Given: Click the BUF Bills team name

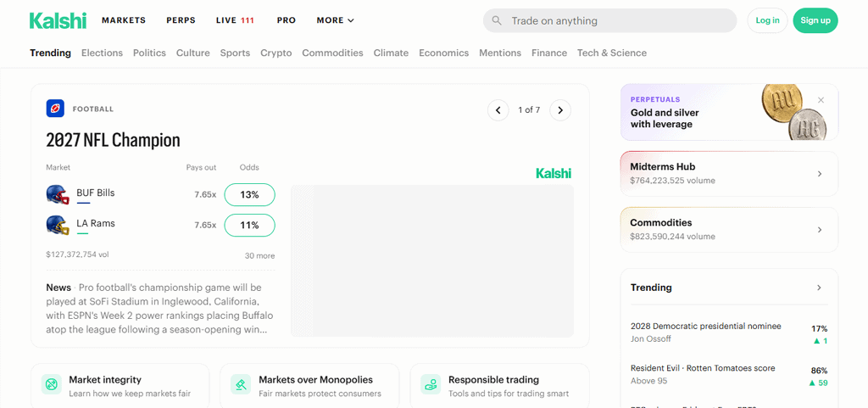Looking at the screenshot, I should tap(96, 193).
